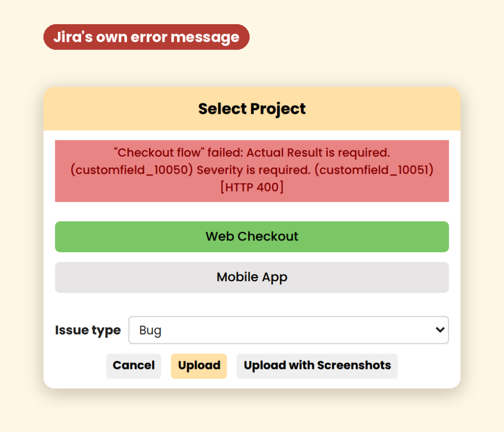The image size is (504, 432).
Task: Click the customfield_10051 text in error
Action: coord(374,170)
